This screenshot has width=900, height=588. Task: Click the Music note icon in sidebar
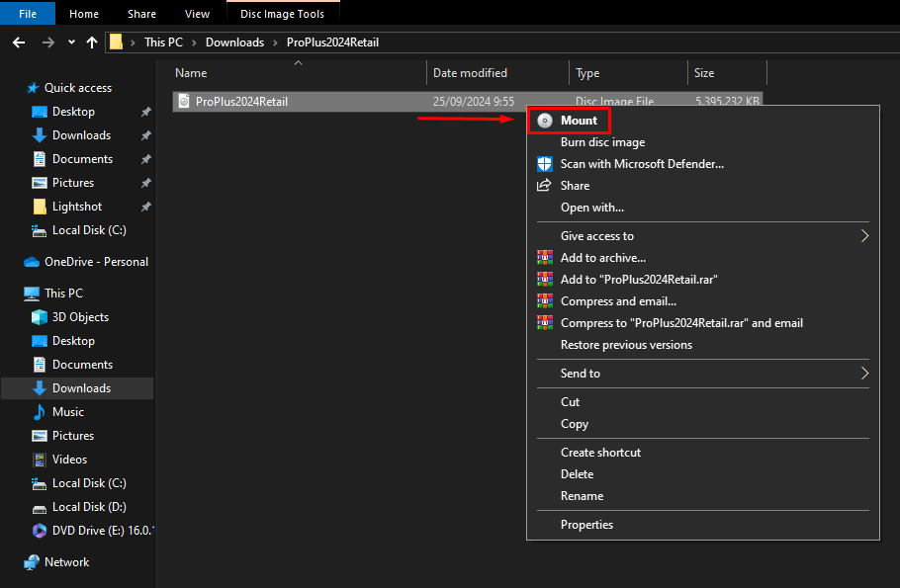pyautogui.click(x=40, y=412)
